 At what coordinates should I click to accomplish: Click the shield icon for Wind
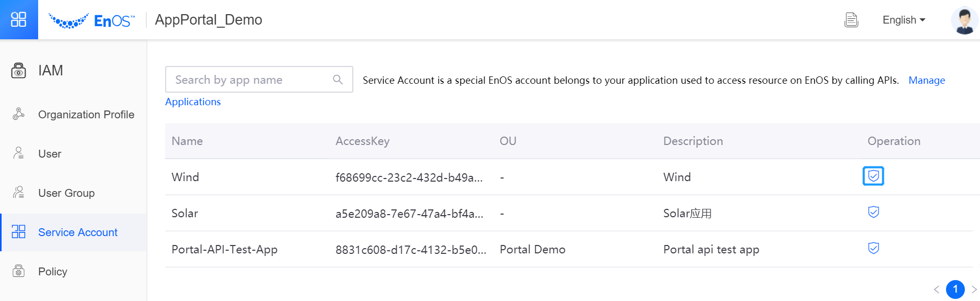873,176
